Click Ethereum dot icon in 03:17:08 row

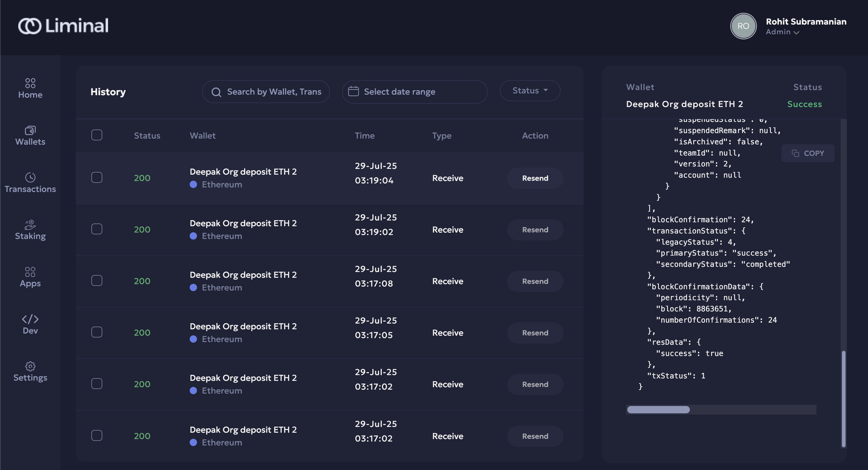[193, 287]
